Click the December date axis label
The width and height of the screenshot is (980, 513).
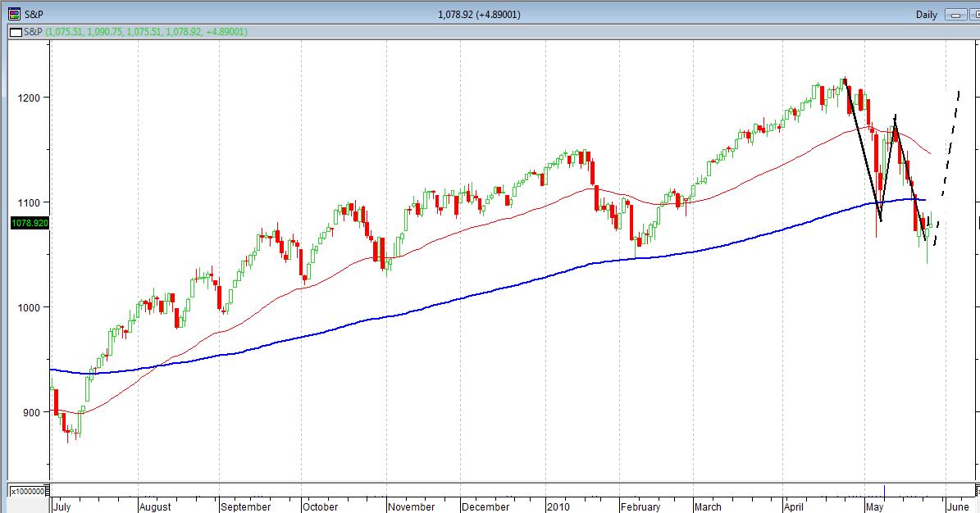click(485, 506)
